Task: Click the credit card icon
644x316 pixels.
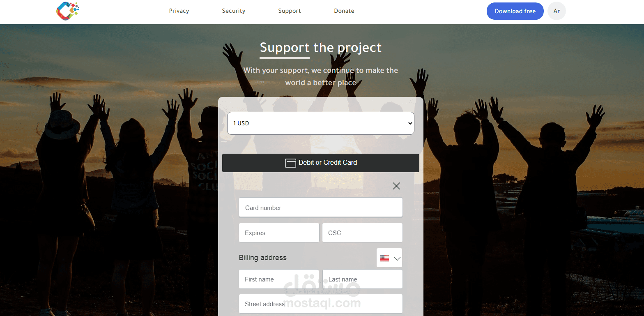Action: click(x=290, y=163)
